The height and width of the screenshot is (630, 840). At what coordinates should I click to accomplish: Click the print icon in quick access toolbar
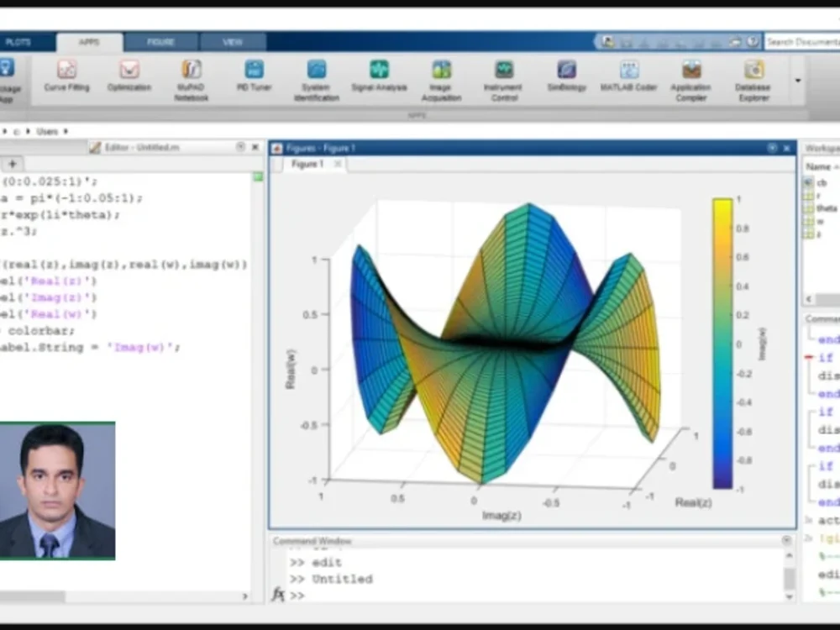point(736,41)
